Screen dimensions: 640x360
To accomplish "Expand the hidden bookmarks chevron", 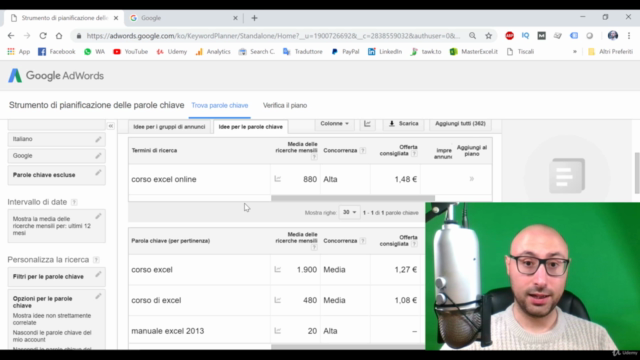I will pos(575,52).
